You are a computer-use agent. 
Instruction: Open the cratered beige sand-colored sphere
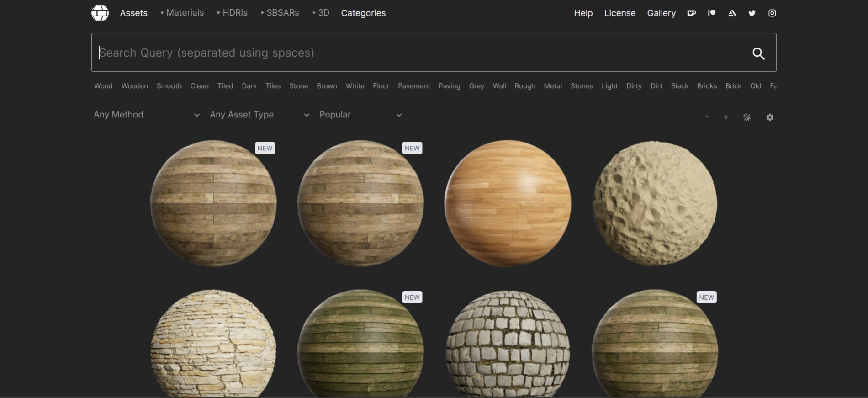click(655, 203)
